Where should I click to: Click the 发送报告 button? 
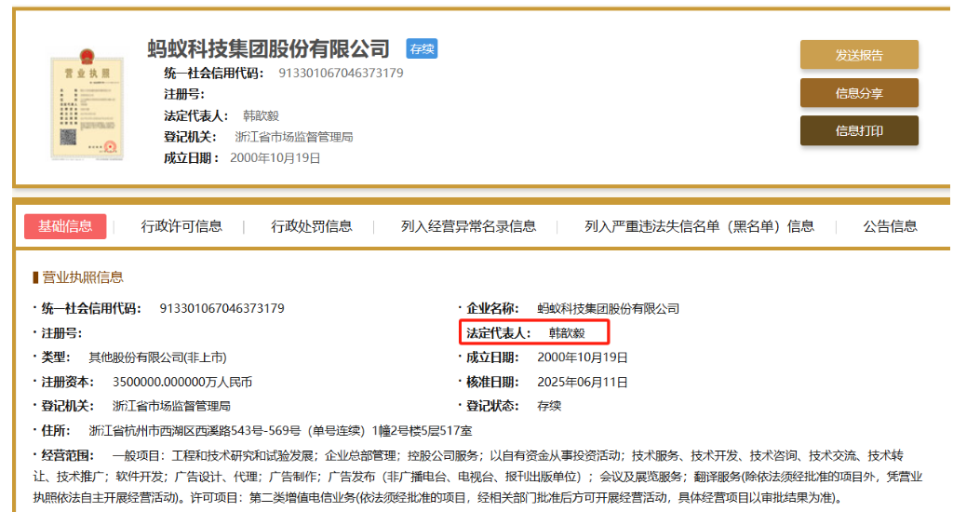(x=859, y=55)
